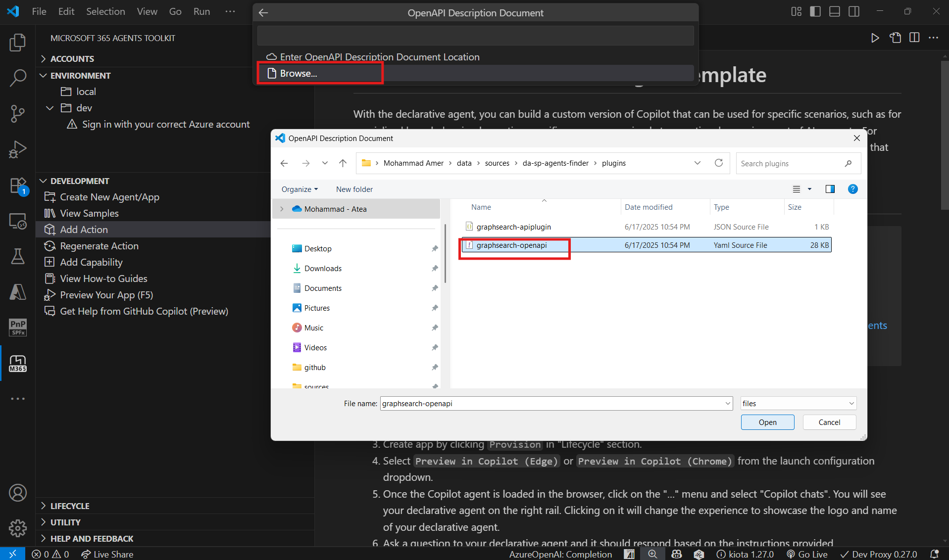Open the Azure view icon
Viewport: 949px width, 560px height.
(18, 292)
